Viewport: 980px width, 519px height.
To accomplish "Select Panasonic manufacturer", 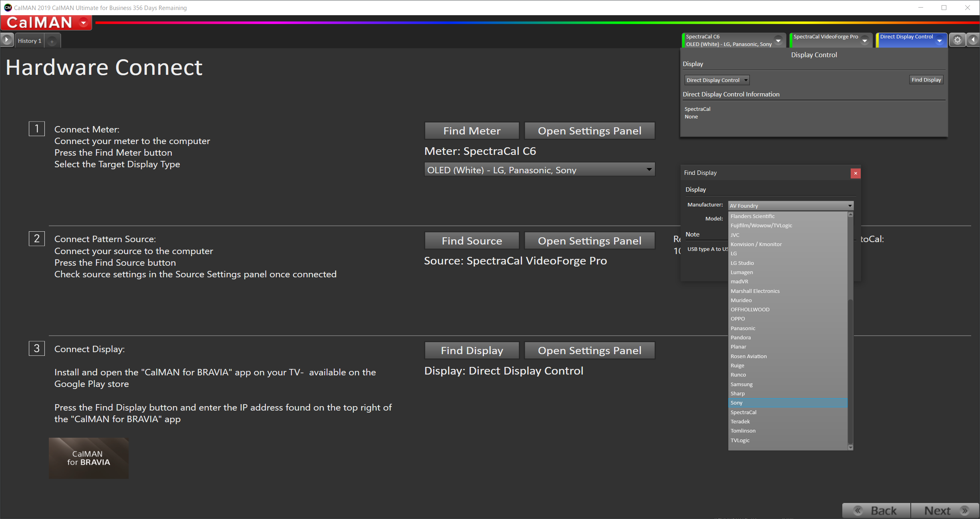I will click(x=788, y=328).
